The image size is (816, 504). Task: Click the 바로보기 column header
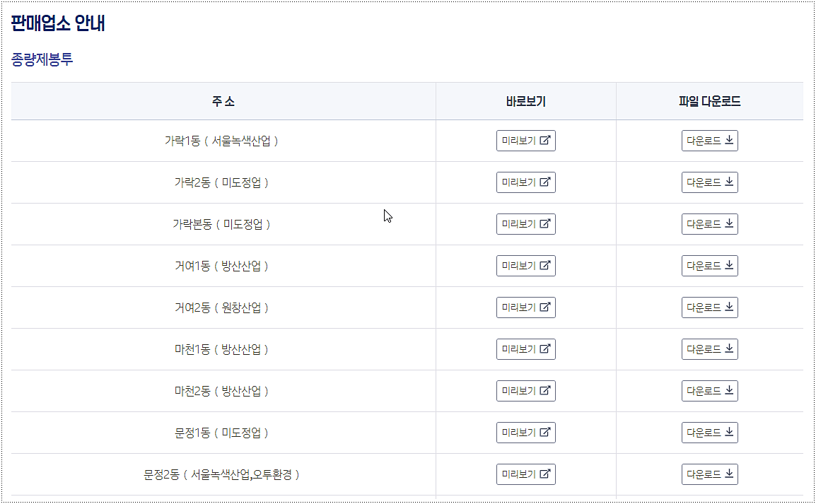point(525,100)
